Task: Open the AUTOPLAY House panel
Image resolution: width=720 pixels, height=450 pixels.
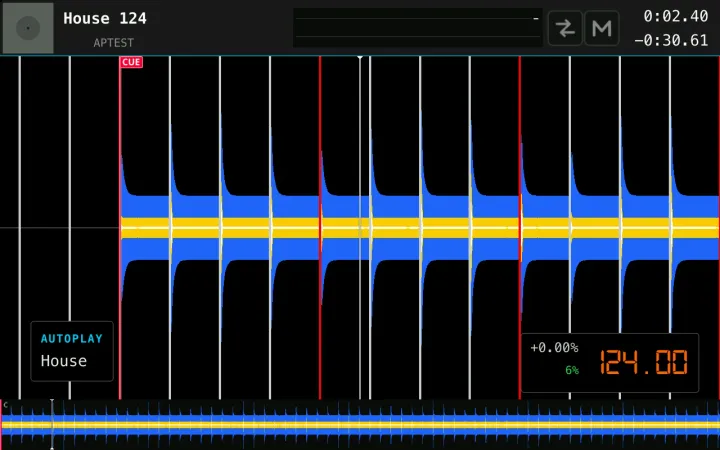Action: pyautogui.click(x=72, y=351)
